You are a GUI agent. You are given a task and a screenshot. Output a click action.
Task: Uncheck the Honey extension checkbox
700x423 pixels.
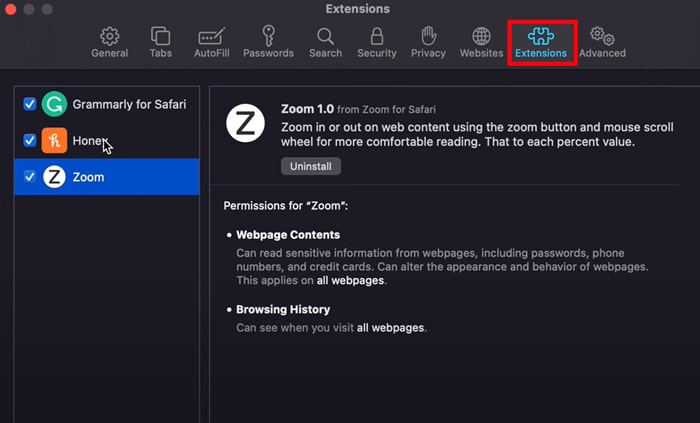pos(30,141)
